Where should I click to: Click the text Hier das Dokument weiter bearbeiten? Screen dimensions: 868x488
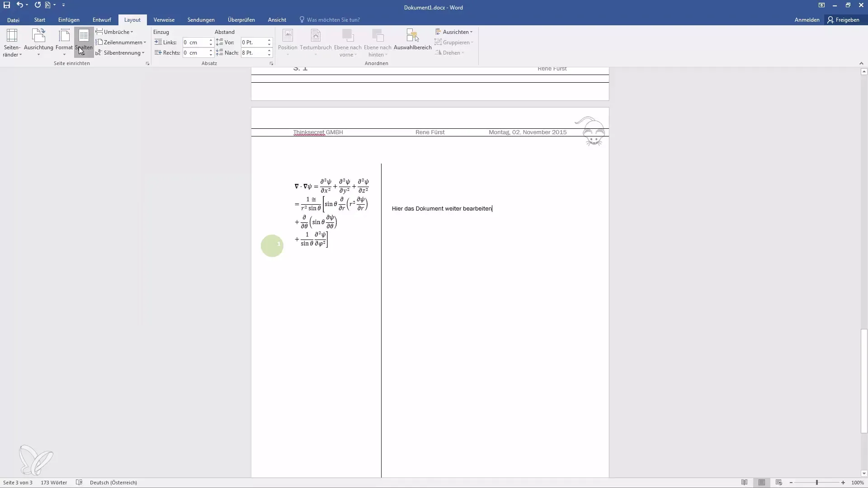pyautogui.click(x=442, y=209)
